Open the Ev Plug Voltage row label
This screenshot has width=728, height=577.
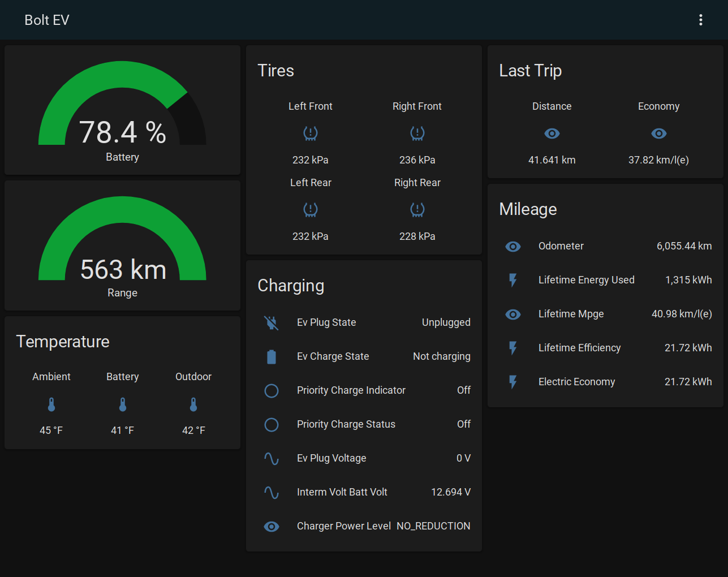[x=331, y=458]
